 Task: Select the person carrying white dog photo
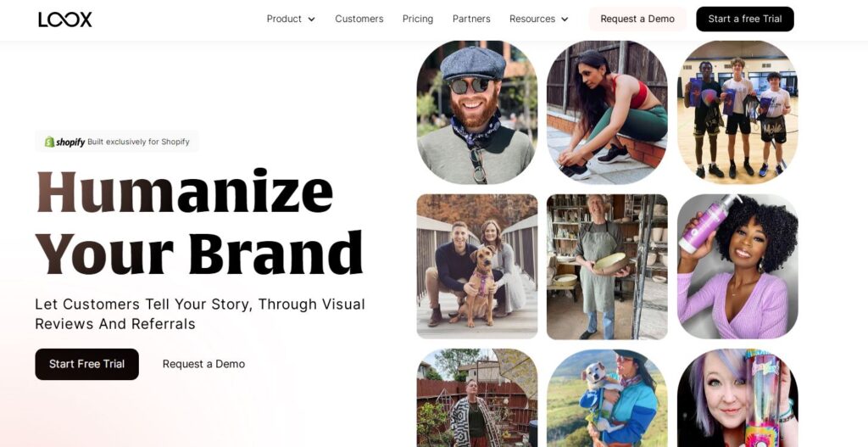coord(607,398)
